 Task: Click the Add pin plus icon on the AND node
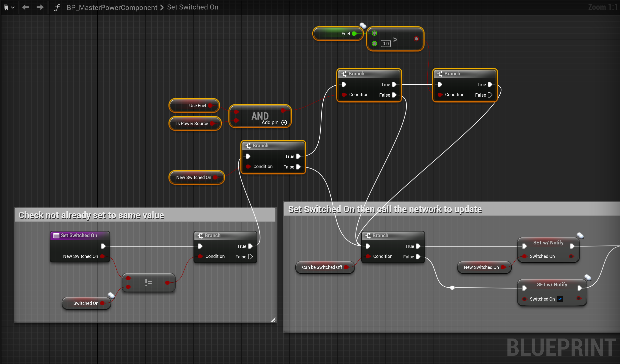click(284, 123)
